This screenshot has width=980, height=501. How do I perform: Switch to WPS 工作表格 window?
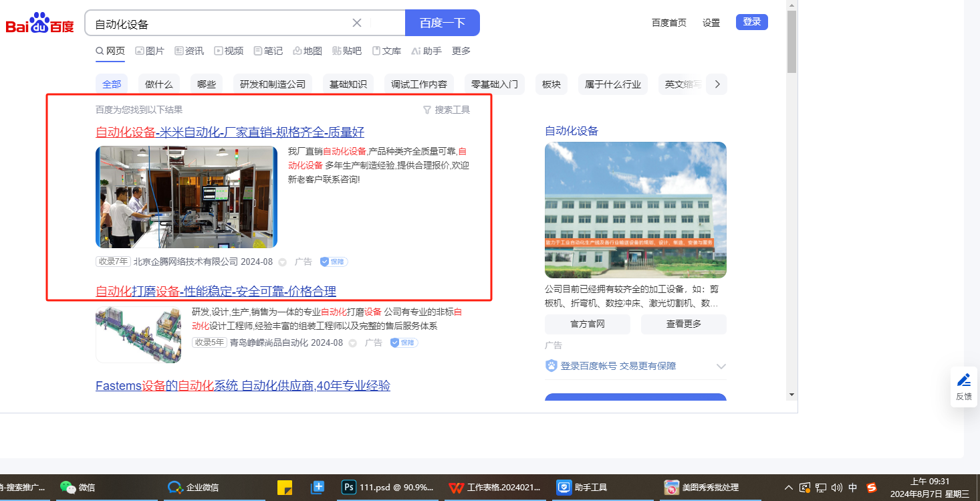[x=495, y=487]
